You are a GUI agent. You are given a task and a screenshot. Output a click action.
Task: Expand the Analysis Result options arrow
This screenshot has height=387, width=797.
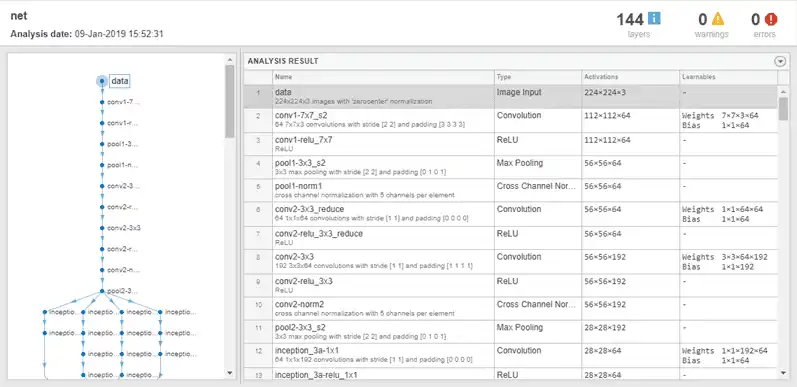click(780, 62)
